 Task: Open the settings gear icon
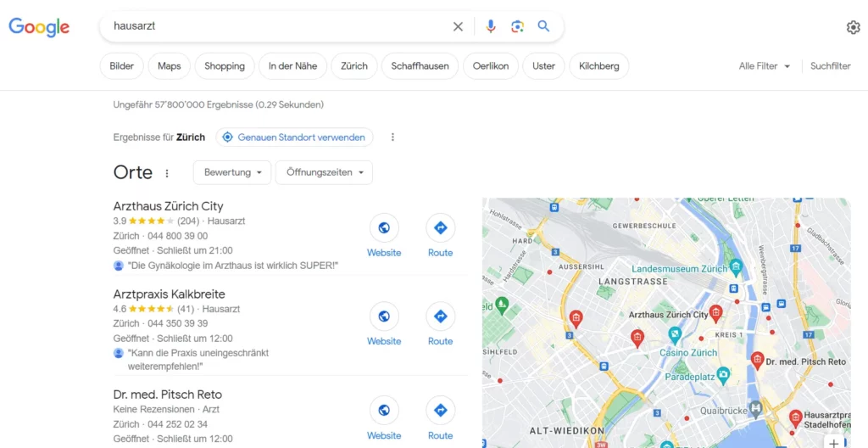853,27
